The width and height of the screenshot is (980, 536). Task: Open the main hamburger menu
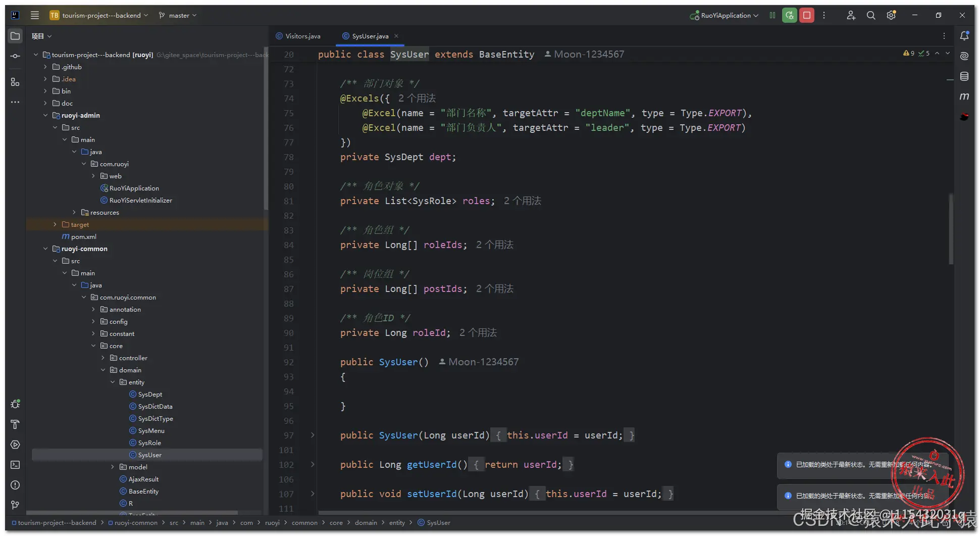tap(35, 15)
